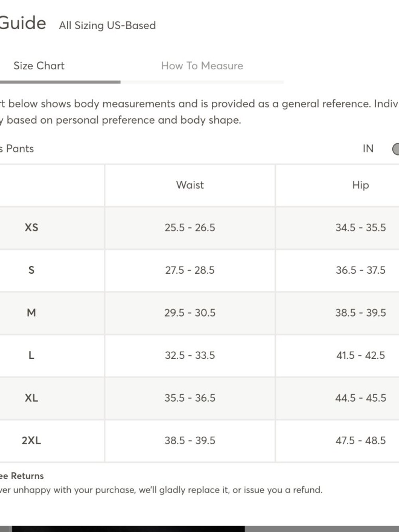Click waist value 25.5 - 26.5
The height and width of the screenshot is (532, 399).
point(190,227)
